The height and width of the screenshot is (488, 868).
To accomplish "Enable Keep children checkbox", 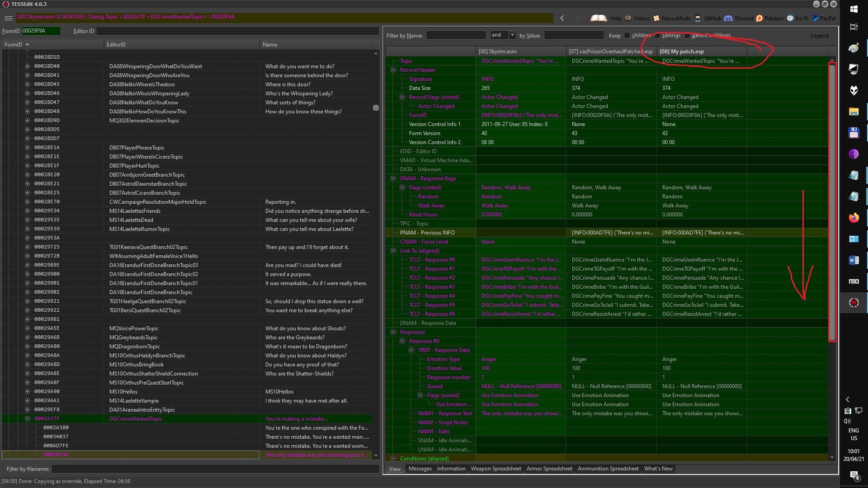I will click(627, 35).
